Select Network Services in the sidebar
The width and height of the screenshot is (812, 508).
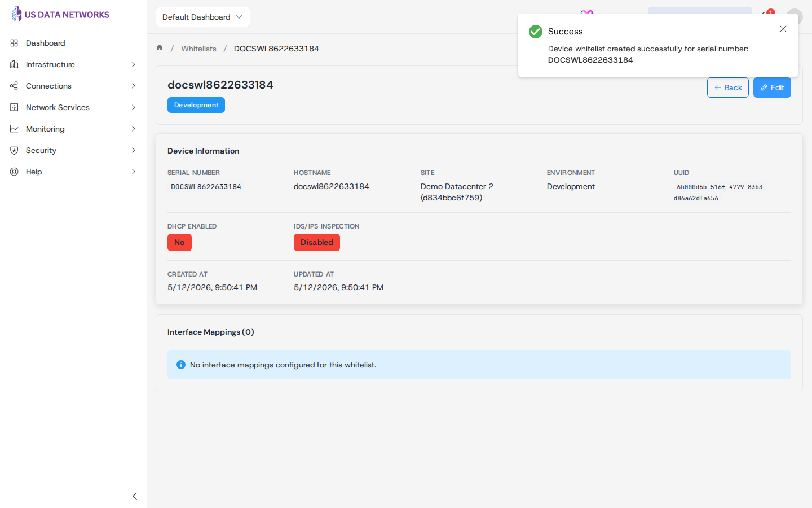pos(73,107)
